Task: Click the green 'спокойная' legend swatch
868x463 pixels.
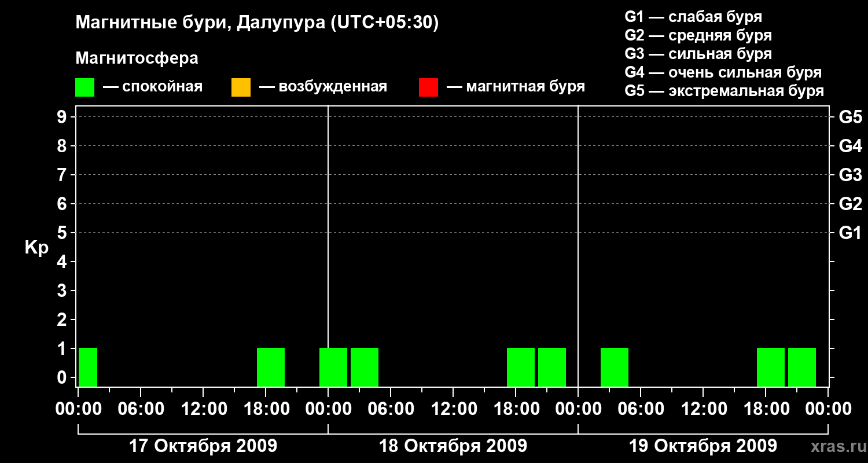Action: [x=84, y=87]
